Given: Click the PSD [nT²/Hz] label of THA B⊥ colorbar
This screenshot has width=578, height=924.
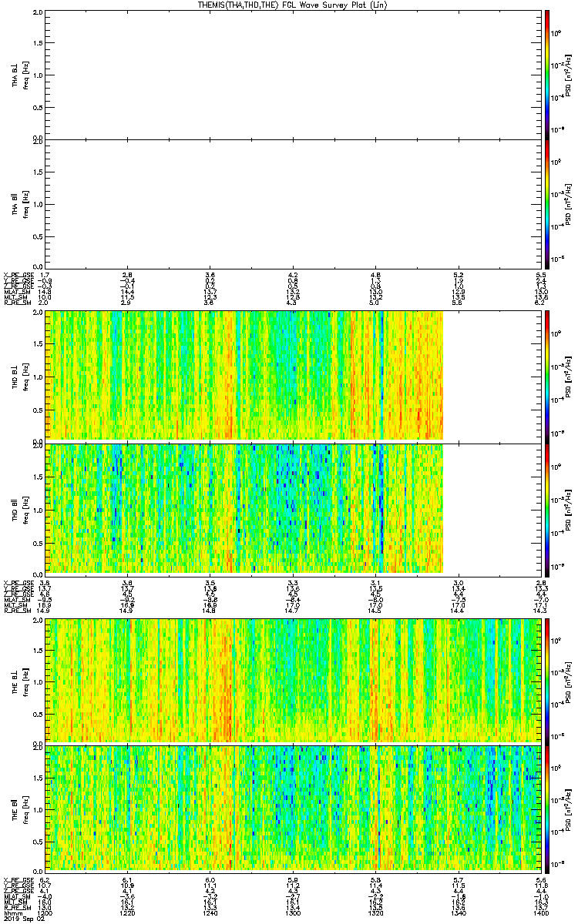Looking at the screenshot, I should coord(568,74).
